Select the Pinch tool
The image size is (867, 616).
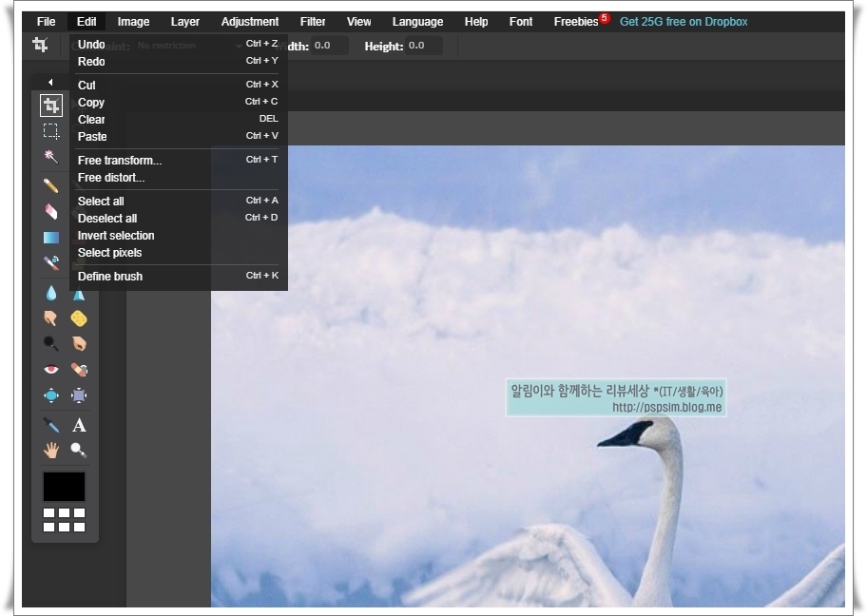point(79,395)
